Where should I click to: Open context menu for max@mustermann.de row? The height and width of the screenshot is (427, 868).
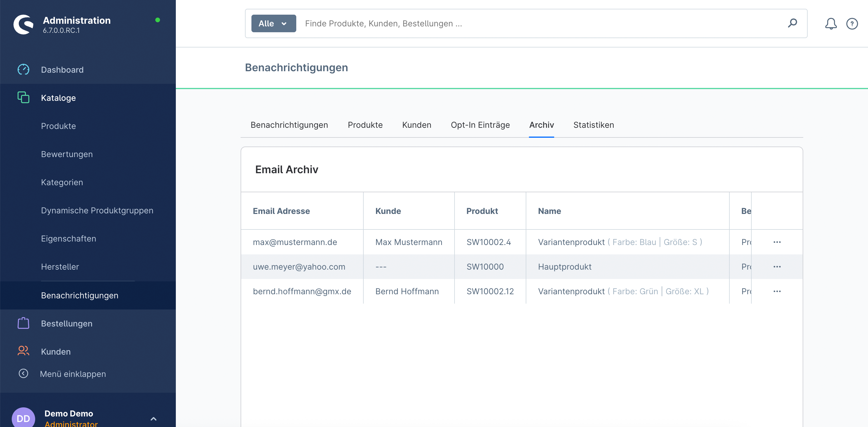(x=777, y=242)
